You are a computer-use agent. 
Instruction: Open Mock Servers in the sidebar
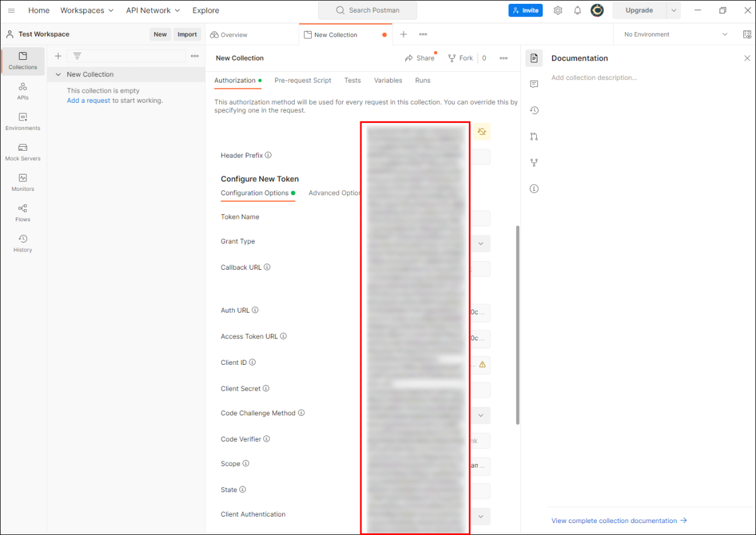[23, 152]
